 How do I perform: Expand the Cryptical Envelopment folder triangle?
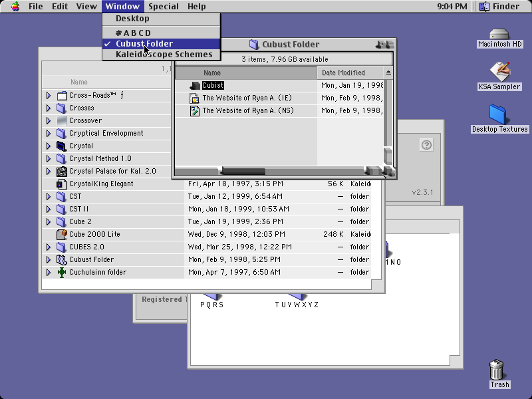(49, 133)
